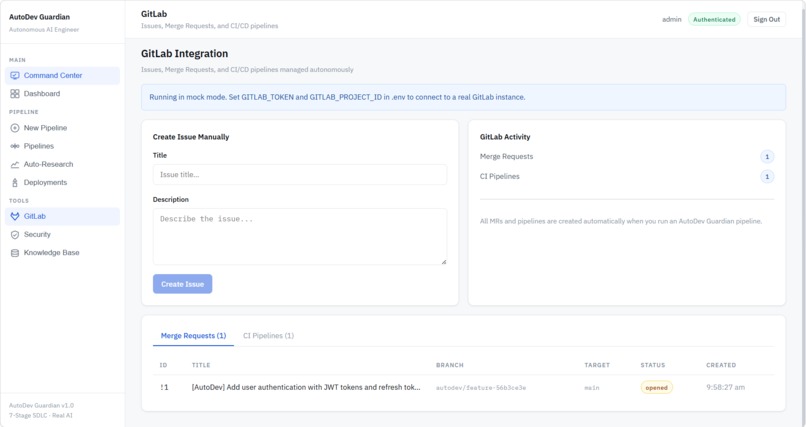806x427 pixels.
Task: Click the TITLE column header
Action: 201,365
